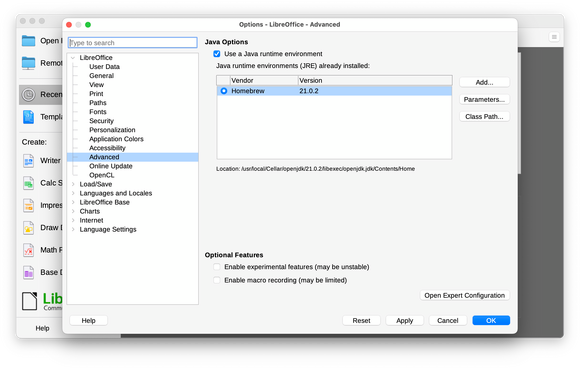Screen dimensions: 580x369
Task: Expand the LibreOffice Base node
Action: point(73,202)
